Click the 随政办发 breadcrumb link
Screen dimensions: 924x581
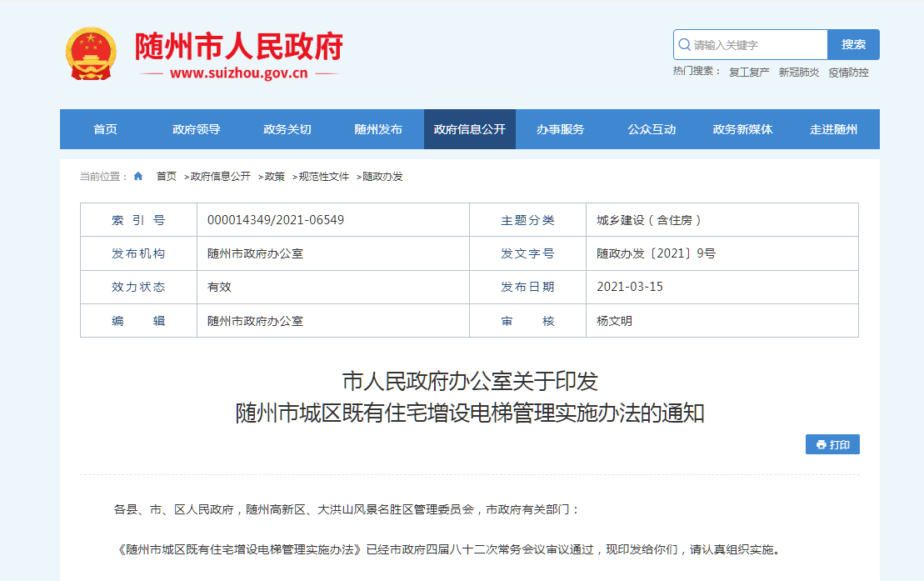click(382, 177)
